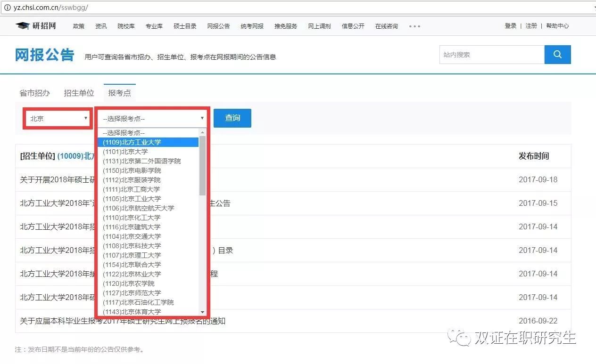Collapse the 选择报考点 dropdown box
The width and height of the screenshot is (596, 364).
pyautogui.click(x=153, y=119)
